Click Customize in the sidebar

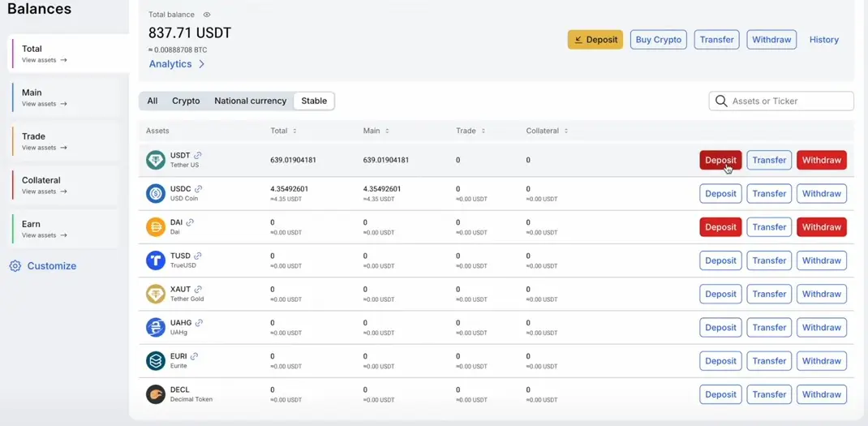coord(52,266)
